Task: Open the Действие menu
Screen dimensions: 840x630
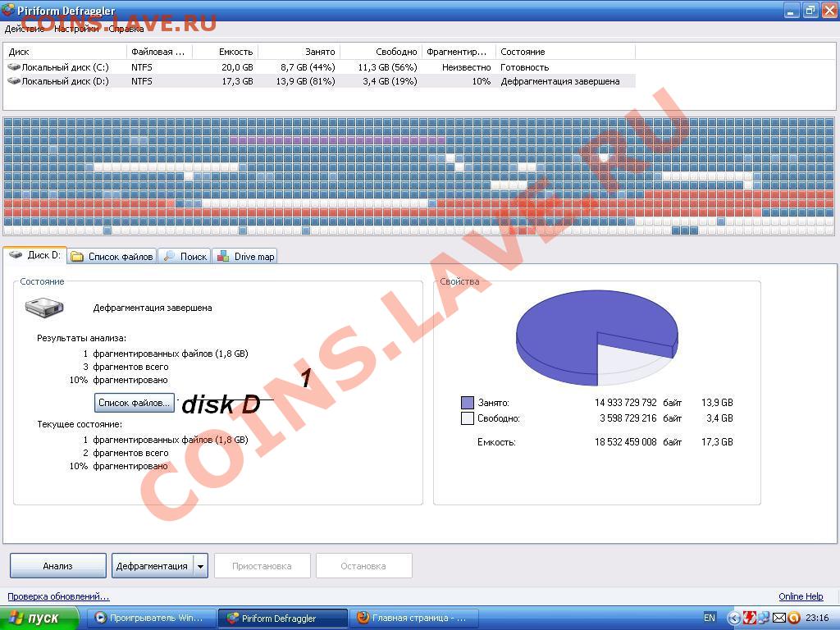Action: (x=25, y=29)
